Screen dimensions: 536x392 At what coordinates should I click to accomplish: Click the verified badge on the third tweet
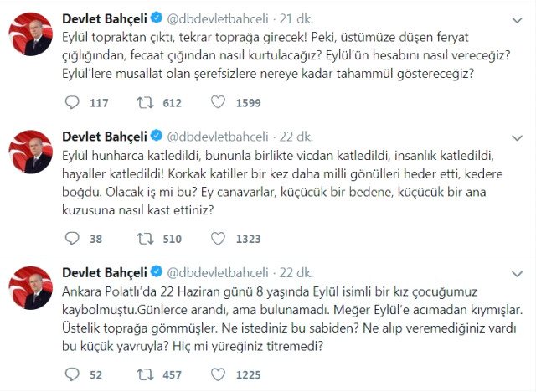coord(154,271)
